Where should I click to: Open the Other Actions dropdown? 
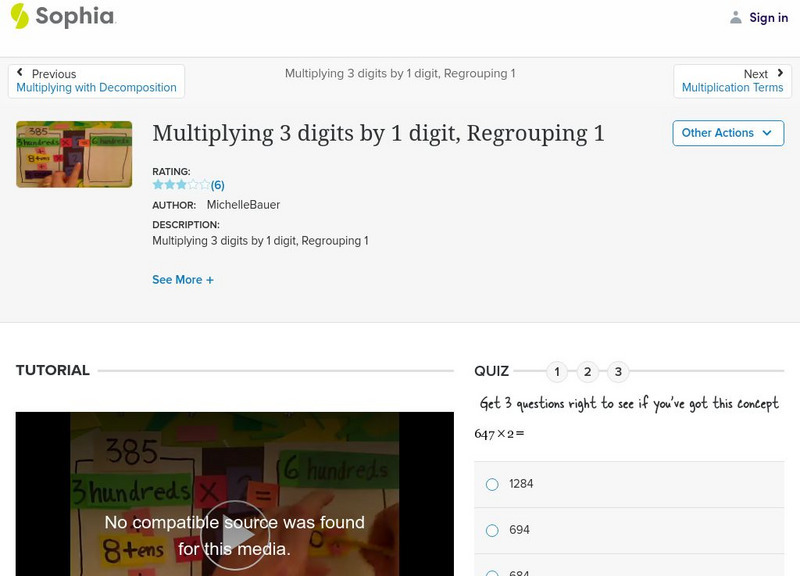(x=728, y=132)
